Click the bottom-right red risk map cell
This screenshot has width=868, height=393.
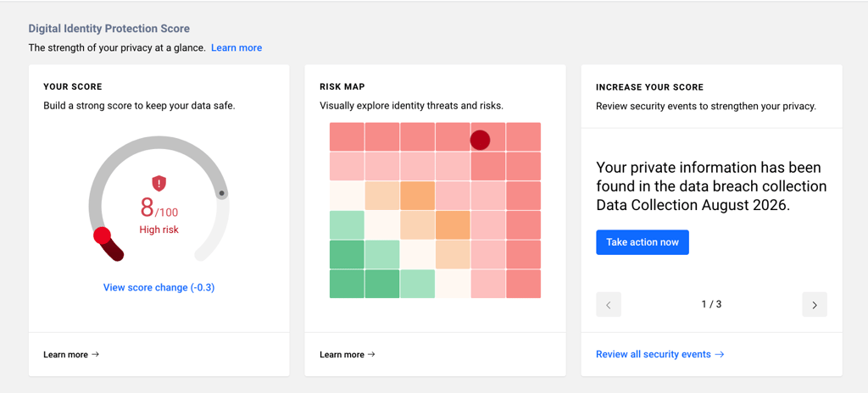pos(523,284)
